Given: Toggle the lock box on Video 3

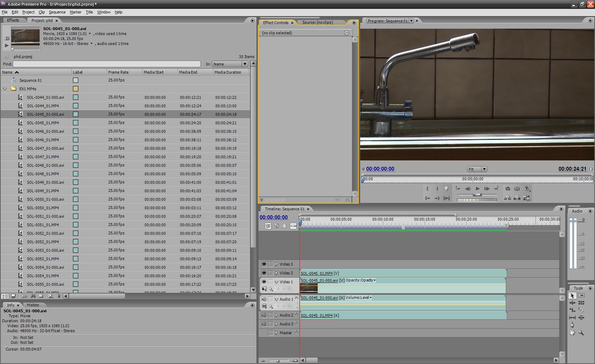Looking at the screenshot, I should (x=271, y=264).
